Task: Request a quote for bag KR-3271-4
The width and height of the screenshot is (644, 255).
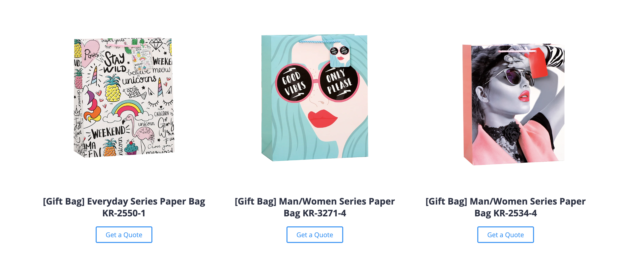Action: pyautogui.click(x=315, y=235)
